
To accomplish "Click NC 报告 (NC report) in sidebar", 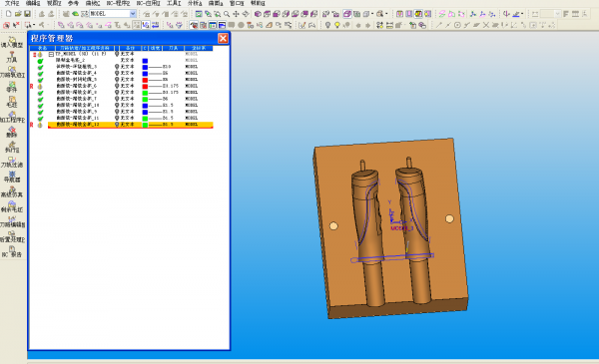I will [x=12, y=251].
